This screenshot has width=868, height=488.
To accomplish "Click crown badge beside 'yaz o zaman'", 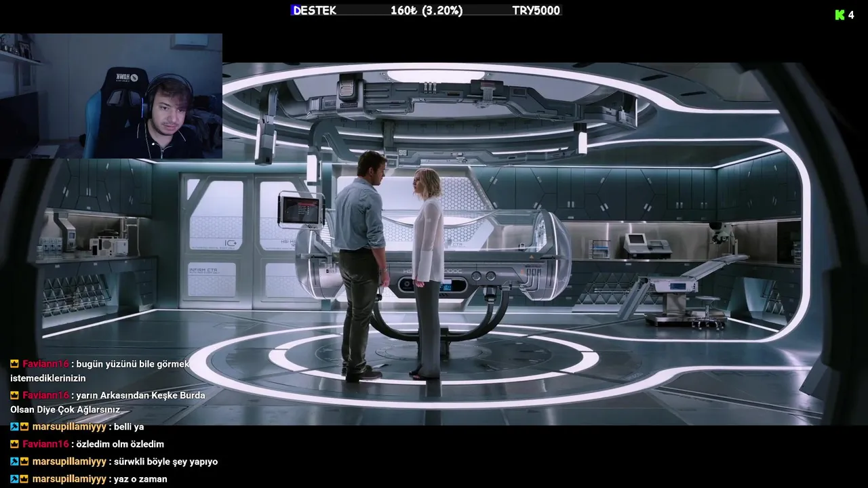I will [24, 479].
